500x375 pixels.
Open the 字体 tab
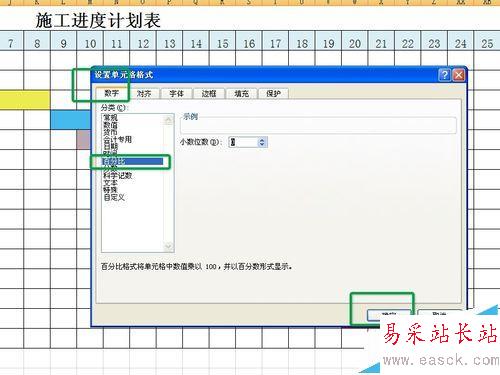176,94
